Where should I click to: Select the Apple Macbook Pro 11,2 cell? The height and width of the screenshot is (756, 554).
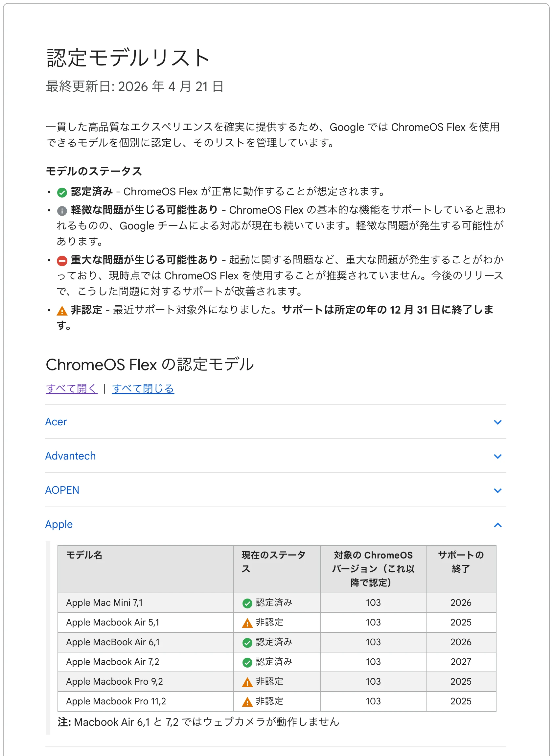tap(146, 702)
